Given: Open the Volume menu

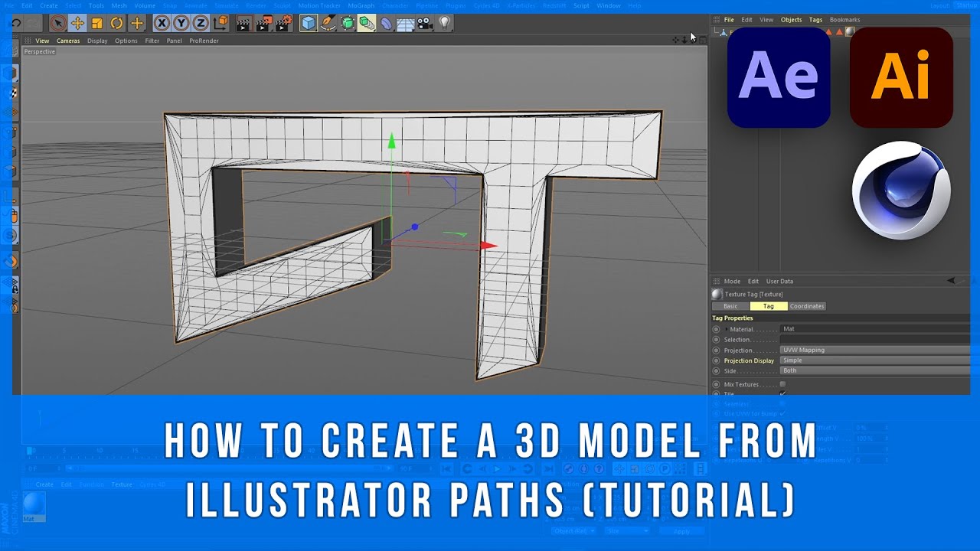Looking at the screenshot, I should (x=145, y=5).
